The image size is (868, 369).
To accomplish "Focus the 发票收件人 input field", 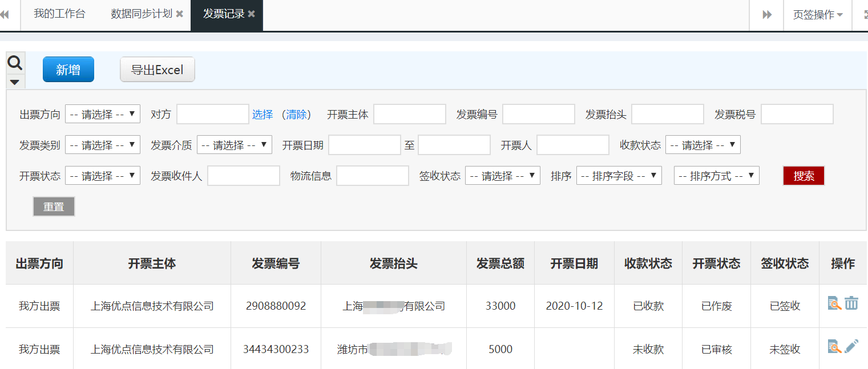I will [x=244, y=176].
